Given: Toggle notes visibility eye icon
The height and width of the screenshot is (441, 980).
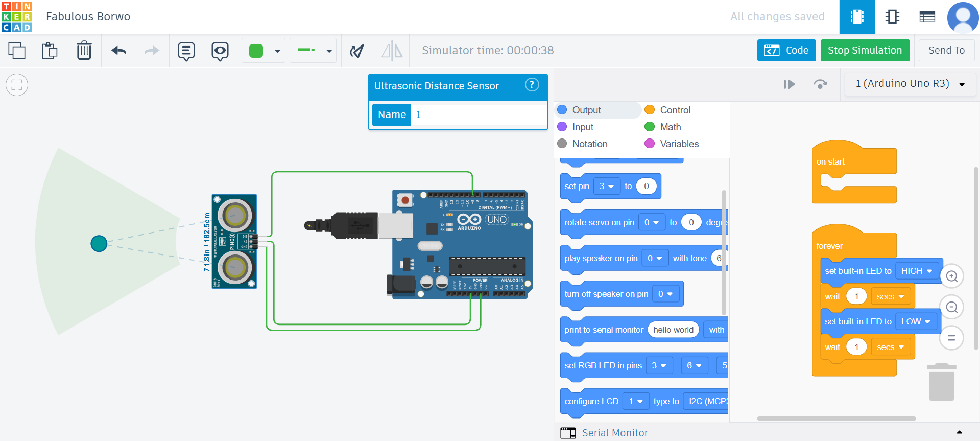Looking at the screenshot, I should pyautogui.click(x=220, y=51).
